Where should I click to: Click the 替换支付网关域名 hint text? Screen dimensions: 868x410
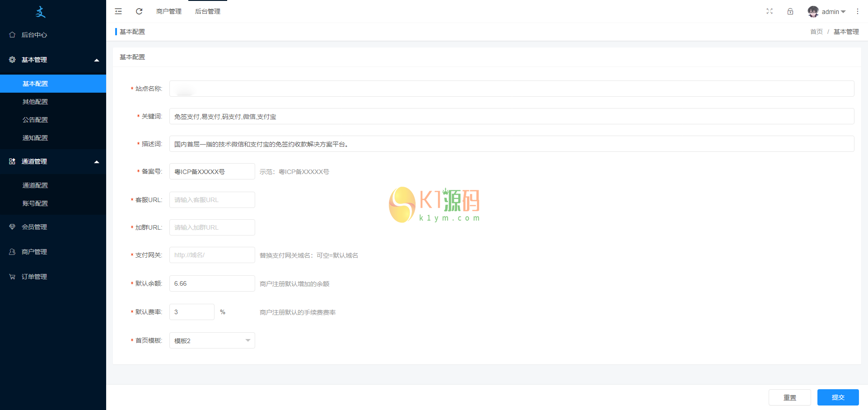click(309, 255)
